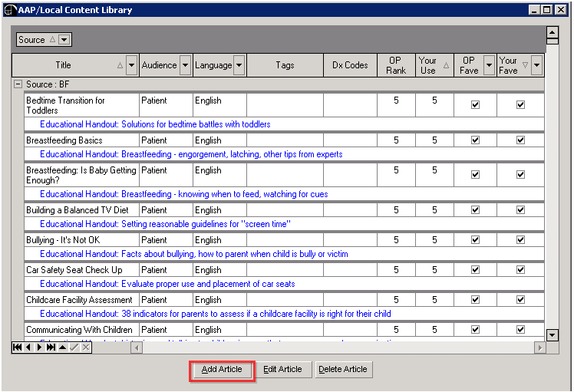Toggle Your Fave for Bullying - It's Not OK
The height and width of the screenshot is (392, 574).
(x=520, y=240)
